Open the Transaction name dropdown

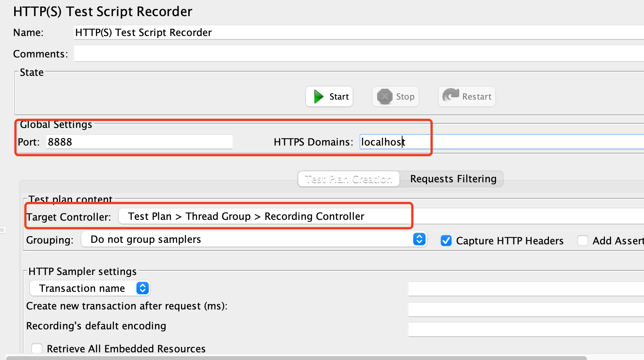(x=90, y=288)
